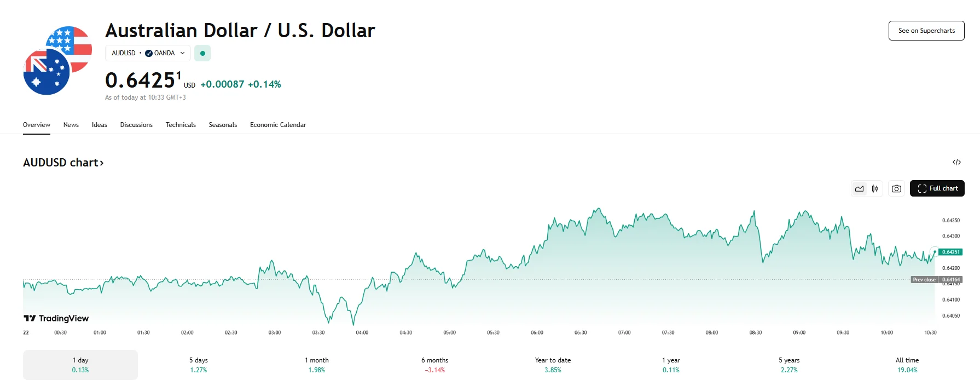Expand the AUDUSD OANDA symbol dropdown
980x386 pixels.
tap(148, 53)
